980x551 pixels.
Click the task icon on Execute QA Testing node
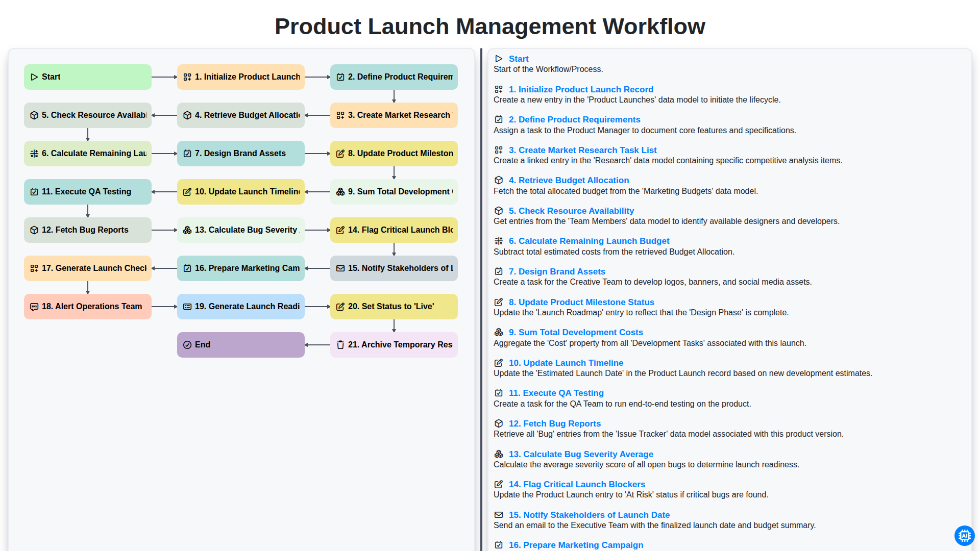34,192
